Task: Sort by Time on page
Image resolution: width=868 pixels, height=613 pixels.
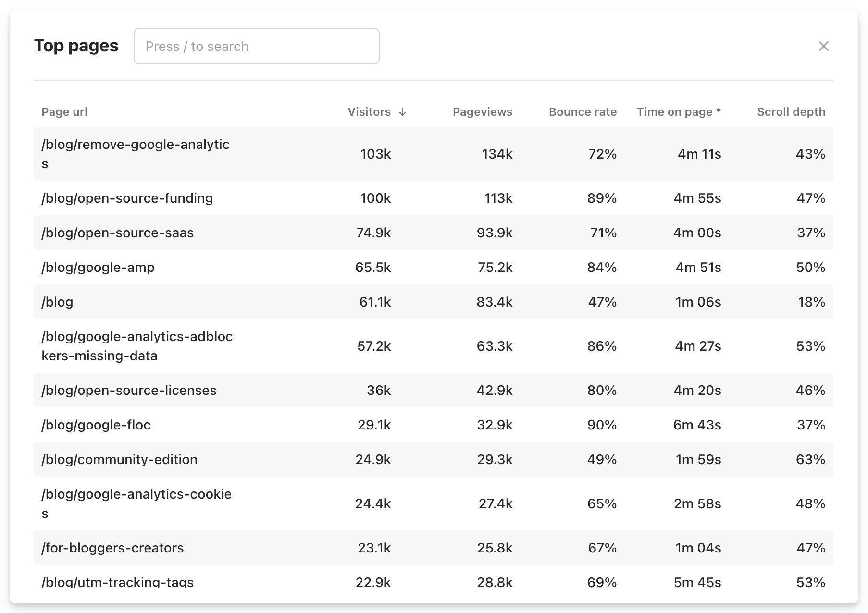Action: click(678, 111)
